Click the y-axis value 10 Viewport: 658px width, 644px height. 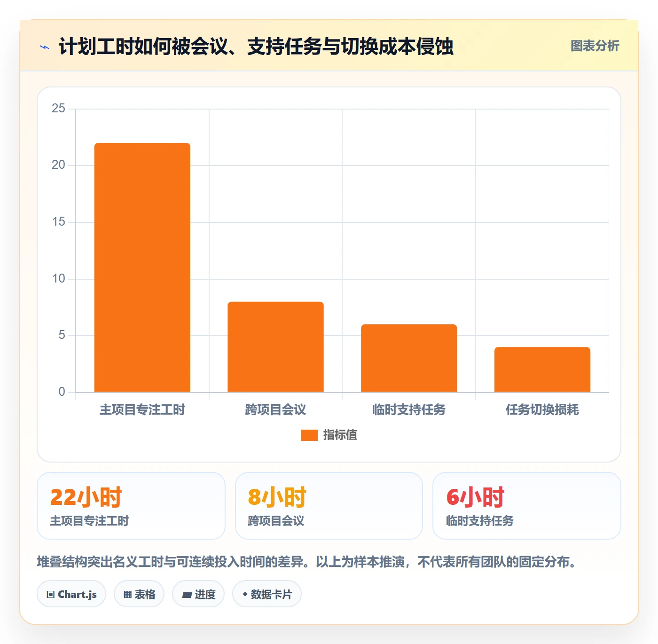pyautogui.click(x=59, y=279)
